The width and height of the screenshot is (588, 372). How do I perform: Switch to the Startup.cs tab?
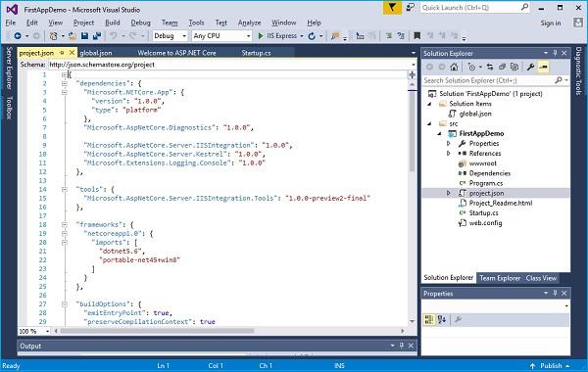pyautogui.click(x=256, y=53)
